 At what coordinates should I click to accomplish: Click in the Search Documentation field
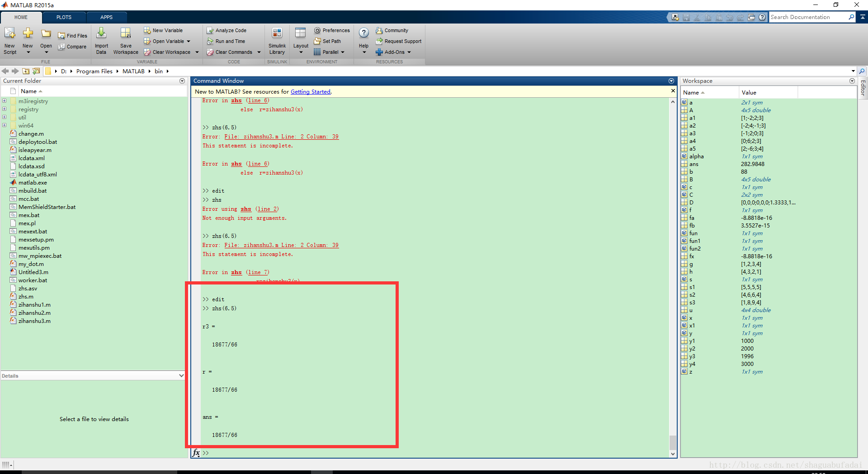point(808,17)
